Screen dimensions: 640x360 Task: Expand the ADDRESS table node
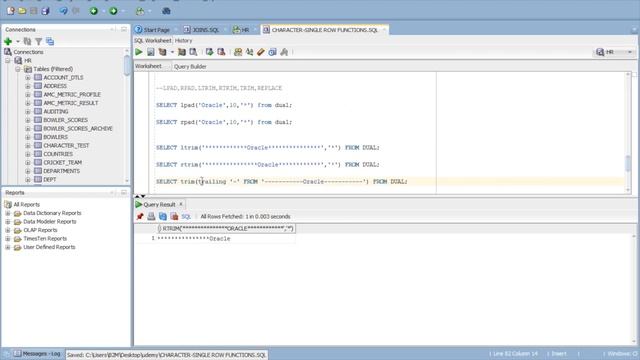[27, 86]
